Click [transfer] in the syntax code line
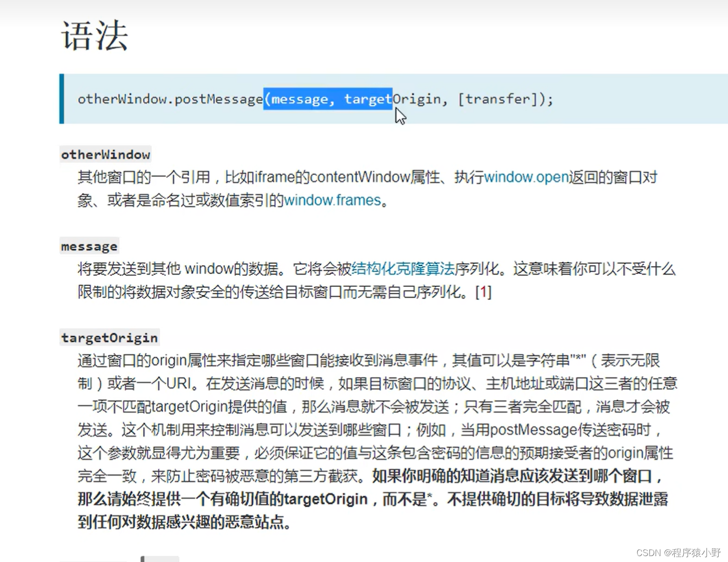 click(497, 99)
